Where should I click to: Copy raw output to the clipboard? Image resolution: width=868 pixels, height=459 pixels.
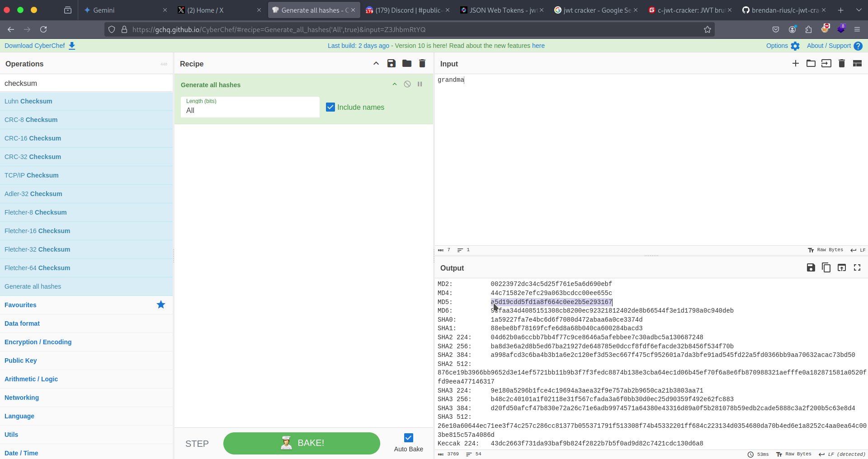pos(826,268)
